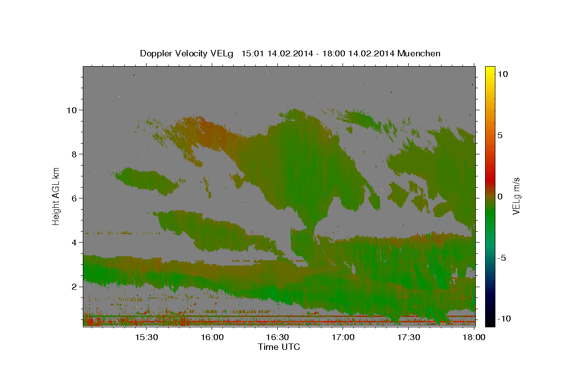Viewport: 588px width, 392px height.
Task: Click the 15:30 time tick label
Action: pyautogui.click(x=147, y=337)
